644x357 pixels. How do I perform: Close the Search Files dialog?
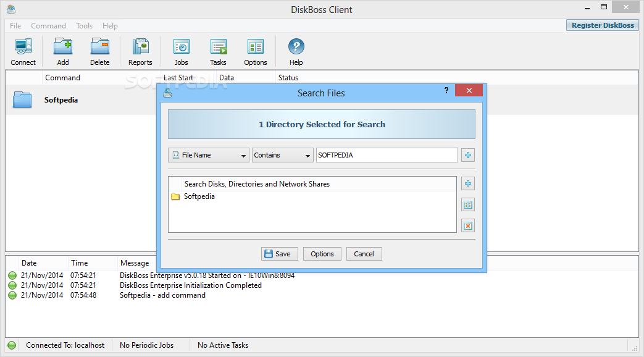pyautogui.click(x=469, y=90)
